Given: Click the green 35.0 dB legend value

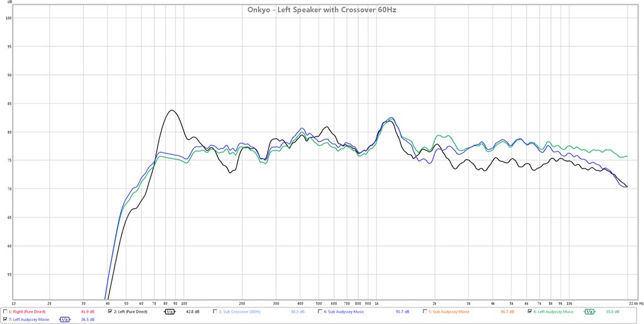Looking at the screenshot, I should (x=612, y=311).
